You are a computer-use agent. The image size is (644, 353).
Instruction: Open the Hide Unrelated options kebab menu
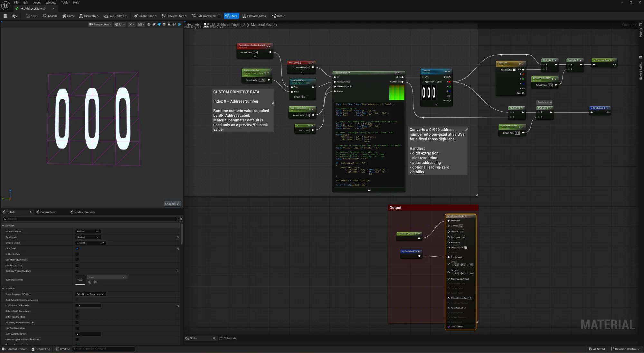point(219,16)
